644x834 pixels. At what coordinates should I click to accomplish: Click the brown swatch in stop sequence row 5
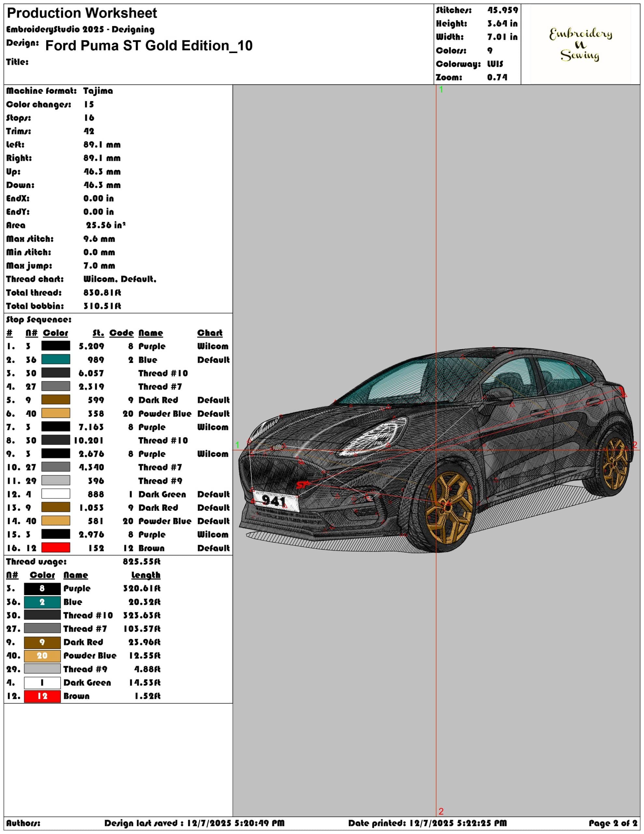click(x=56, y=400)
